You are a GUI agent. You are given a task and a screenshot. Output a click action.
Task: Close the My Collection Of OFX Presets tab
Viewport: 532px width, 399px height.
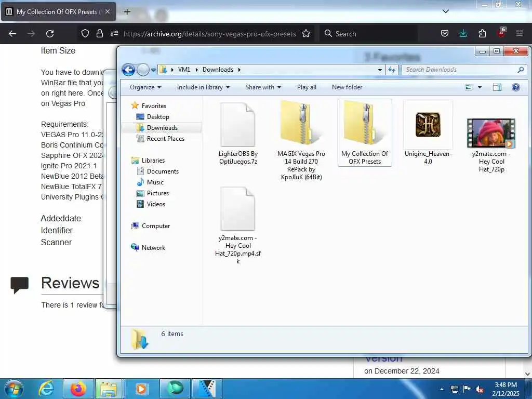pos(108,11)
